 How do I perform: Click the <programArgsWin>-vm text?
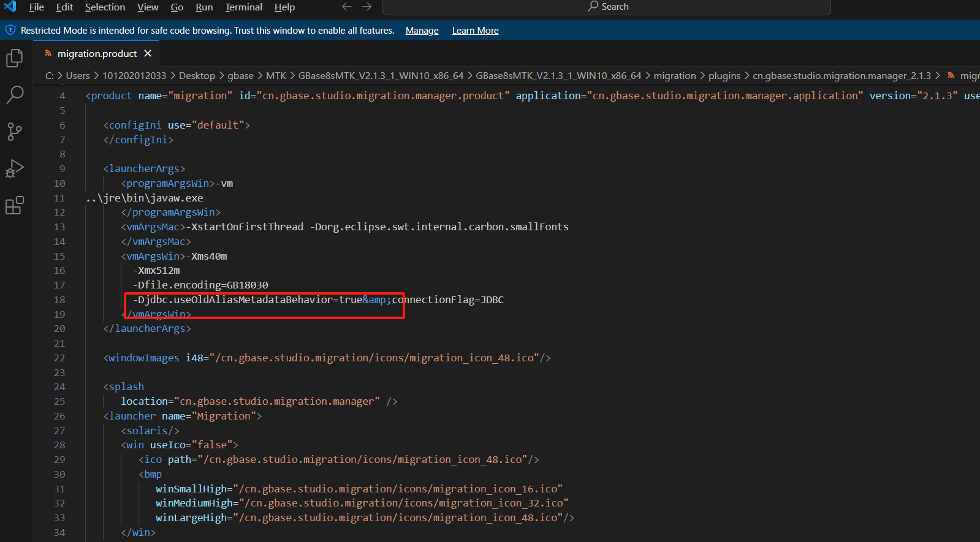click(x=177, y=184)
